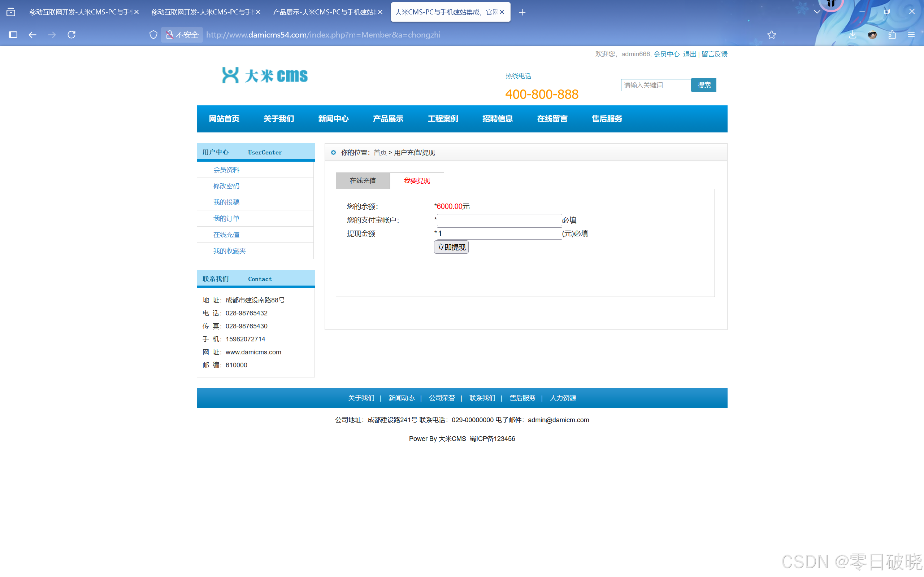924x577 pixels.
Task: Click the browser back arrow
Action: [x=32, y=35]
